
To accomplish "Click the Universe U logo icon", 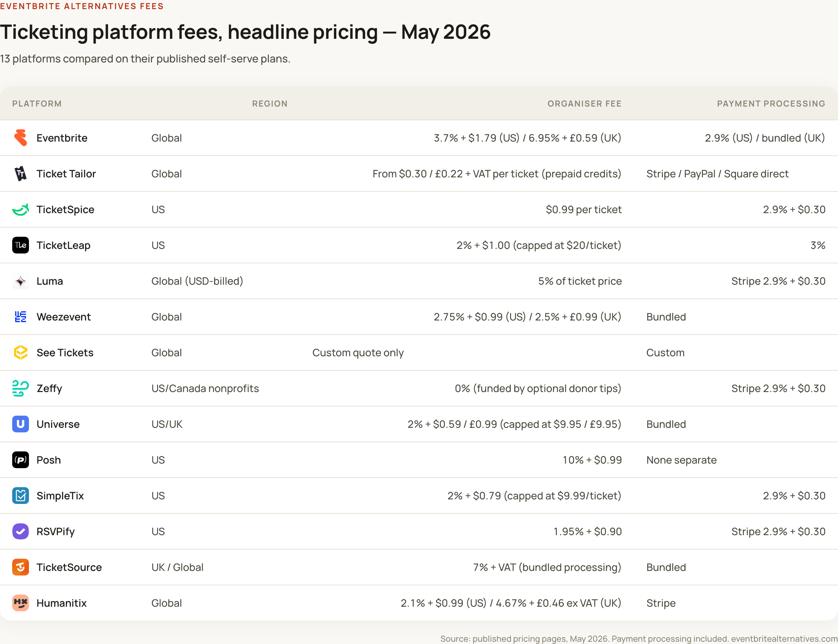I will (x=21, y=424).
